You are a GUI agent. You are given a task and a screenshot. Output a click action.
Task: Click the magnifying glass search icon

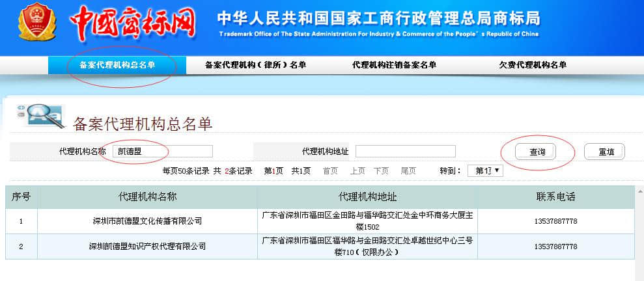click(x=41, y=115)
